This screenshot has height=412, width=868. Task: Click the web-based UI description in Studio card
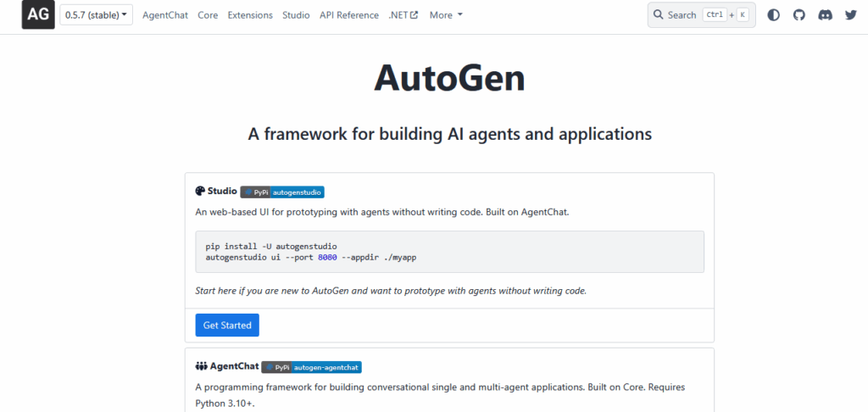pos(382,212)
